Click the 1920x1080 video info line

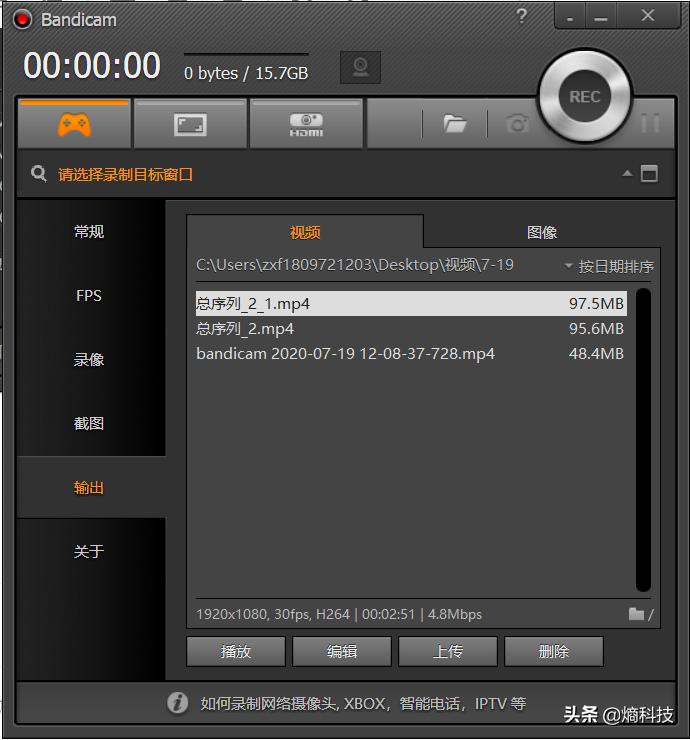tap(339, 614)
